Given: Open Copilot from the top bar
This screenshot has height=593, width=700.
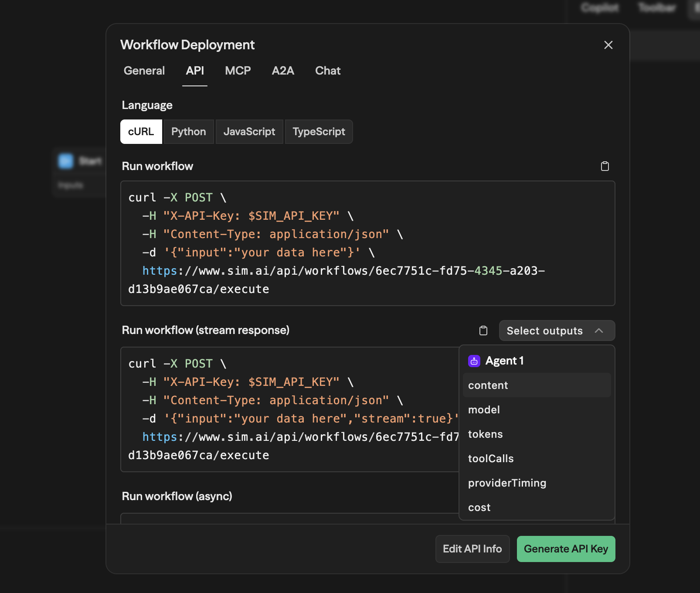Looking at the screenshot, I should [599, 8].
